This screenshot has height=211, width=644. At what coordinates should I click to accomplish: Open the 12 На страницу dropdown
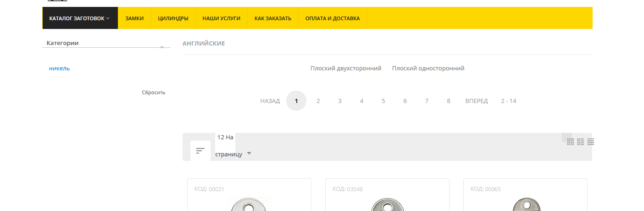click(x=233, y=146)
